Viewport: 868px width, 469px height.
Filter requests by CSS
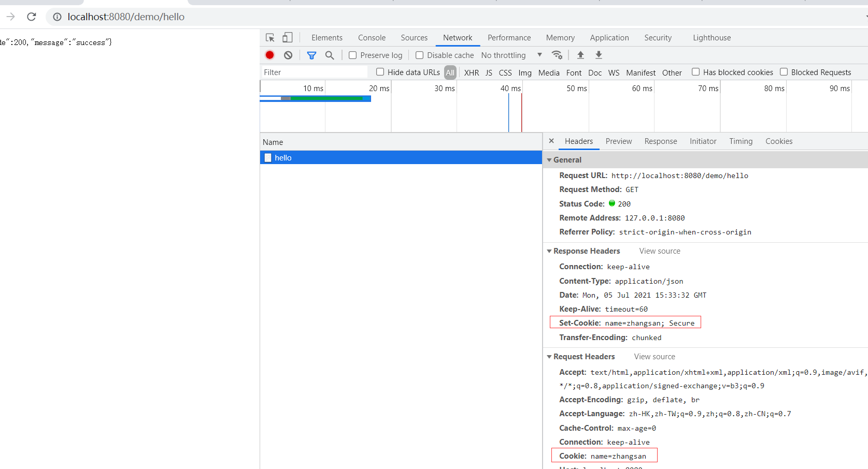click(x=505, y=73)
